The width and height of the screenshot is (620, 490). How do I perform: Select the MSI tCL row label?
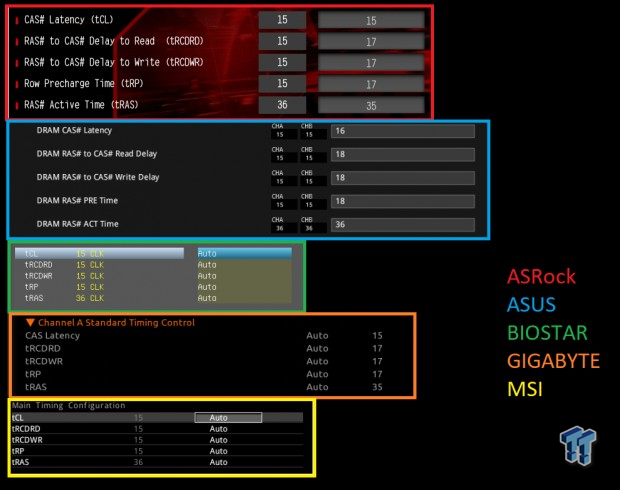tap(18, 418)
